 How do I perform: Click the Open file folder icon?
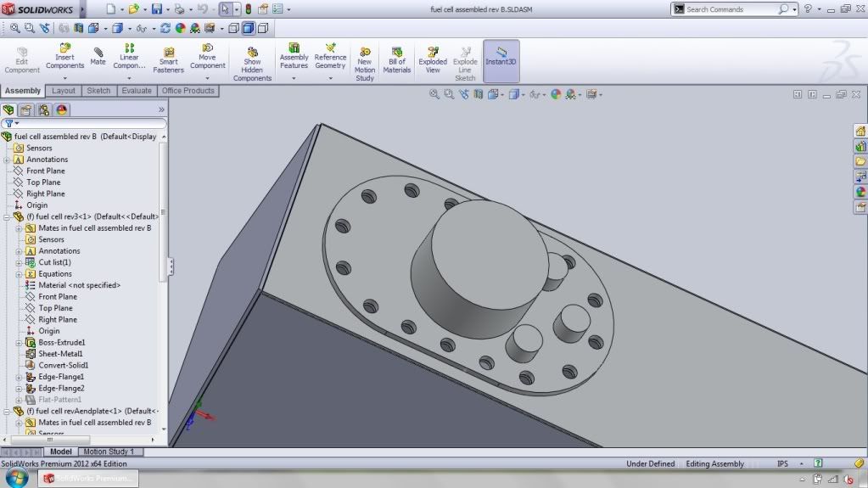[x=133, y=8]
